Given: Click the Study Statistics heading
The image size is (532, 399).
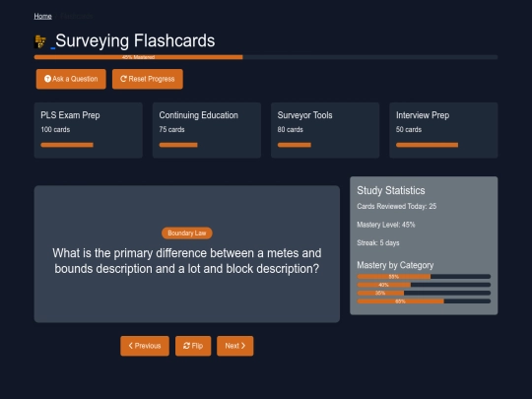Looking at the screenshot, I should pyautogui.click(x=391, y=191).
